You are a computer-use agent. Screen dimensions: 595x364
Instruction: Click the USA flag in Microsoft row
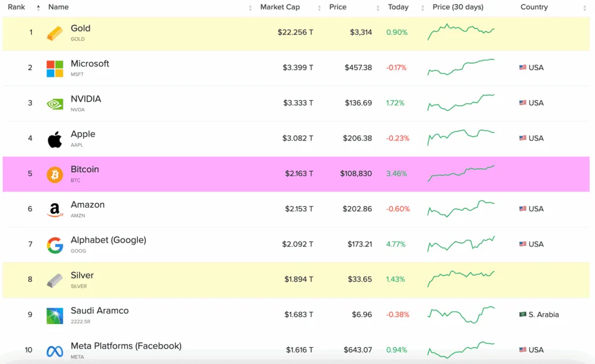[x=522, y=67]
